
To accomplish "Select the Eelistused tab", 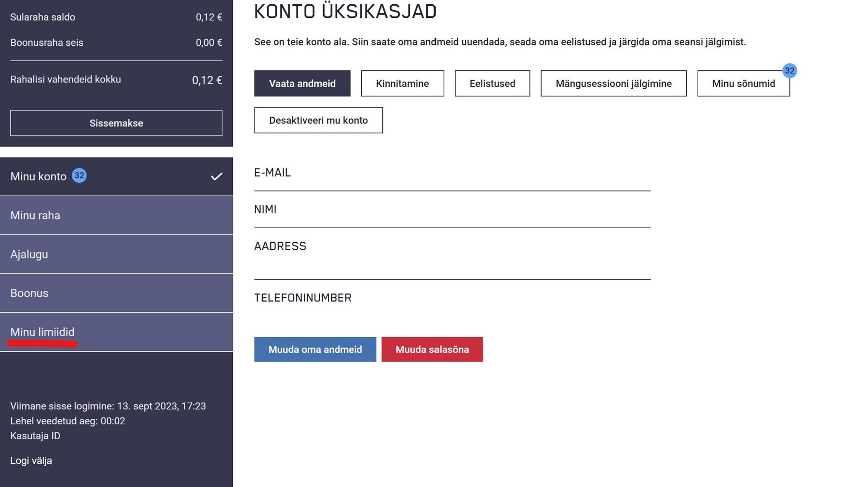I will 492,83.
